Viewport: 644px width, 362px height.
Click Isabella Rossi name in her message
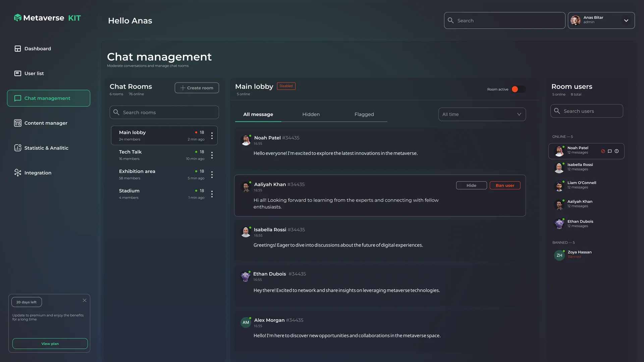[x=270, y=230]
